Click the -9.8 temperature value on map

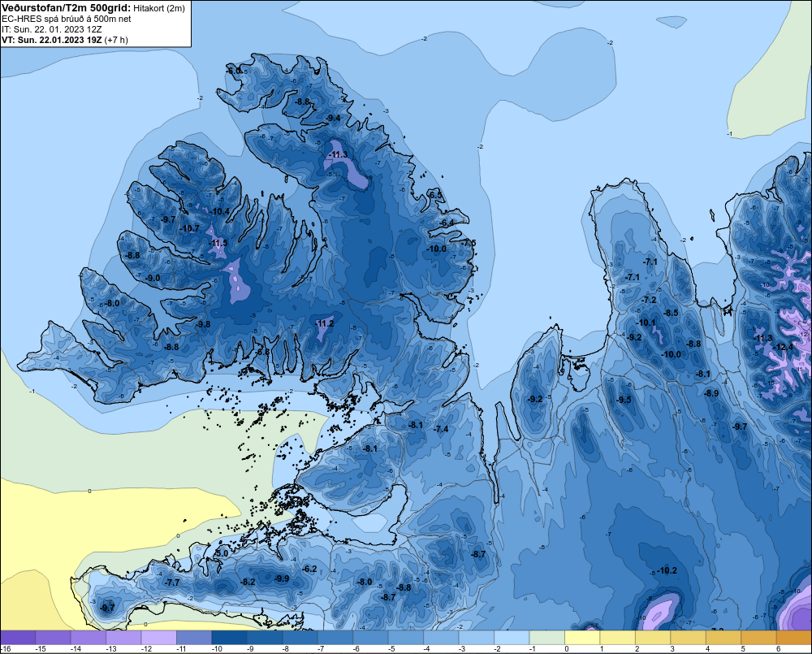(204, 324)
